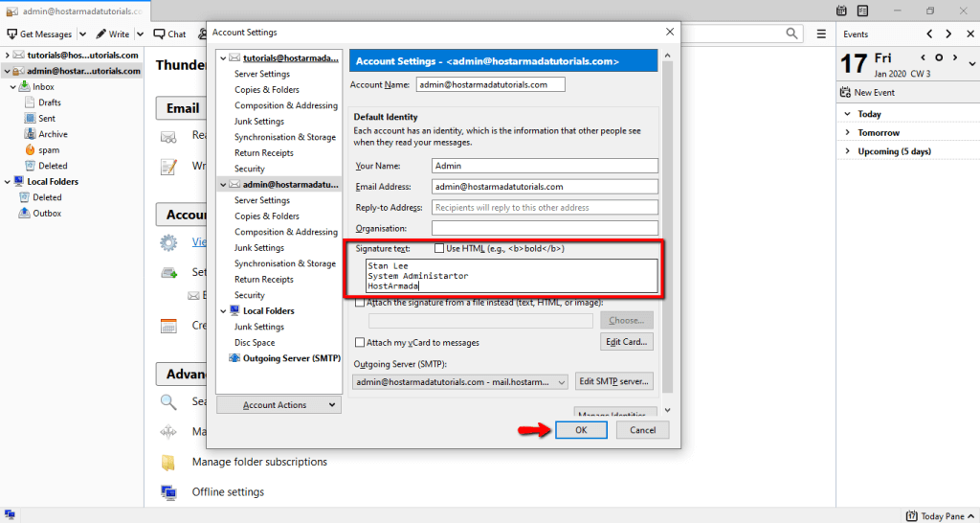This screenshot has width=980, height=523.
Task: Click the Choose signature file button
Action: tap(627, 320)
